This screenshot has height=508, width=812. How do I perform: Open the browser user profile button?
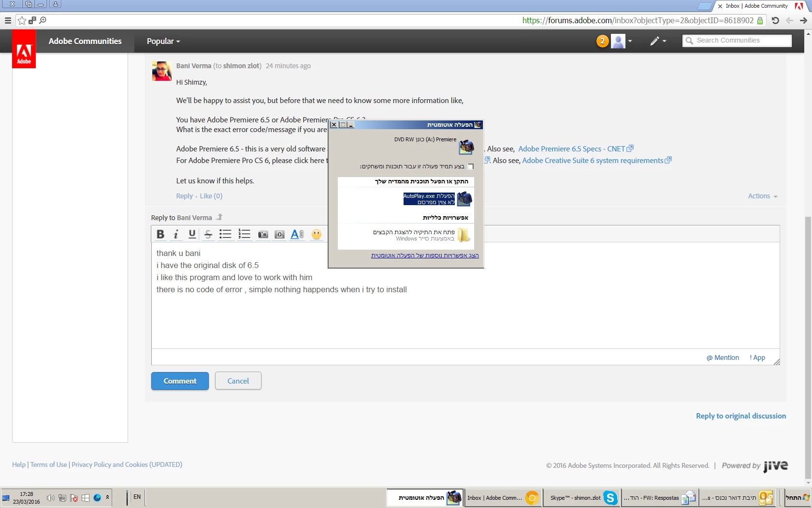tap(56, 4)
